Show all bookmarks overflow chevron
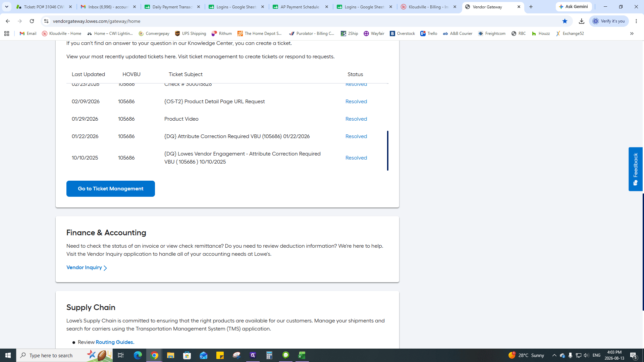Screen dimensions: 644x362 (x=632, y=34)
